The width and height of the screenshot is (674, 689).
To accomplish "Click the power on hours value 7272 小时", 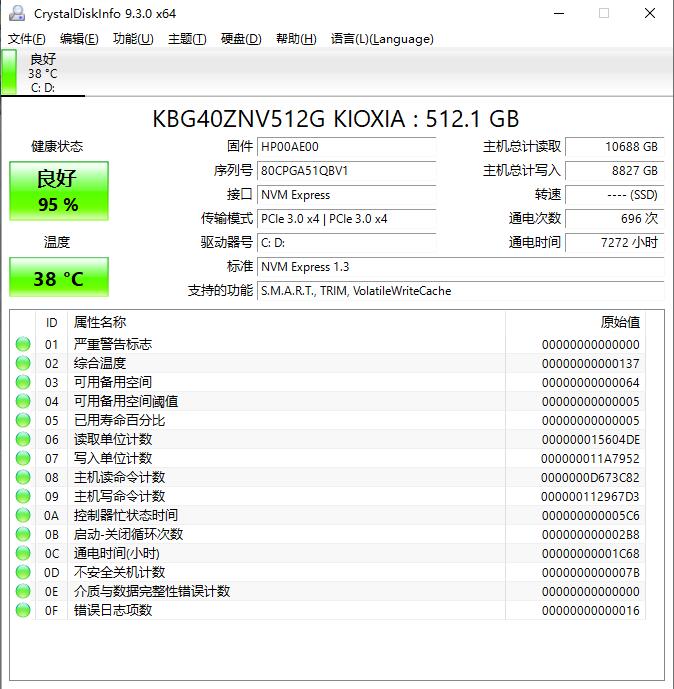I will click(614, 243).
